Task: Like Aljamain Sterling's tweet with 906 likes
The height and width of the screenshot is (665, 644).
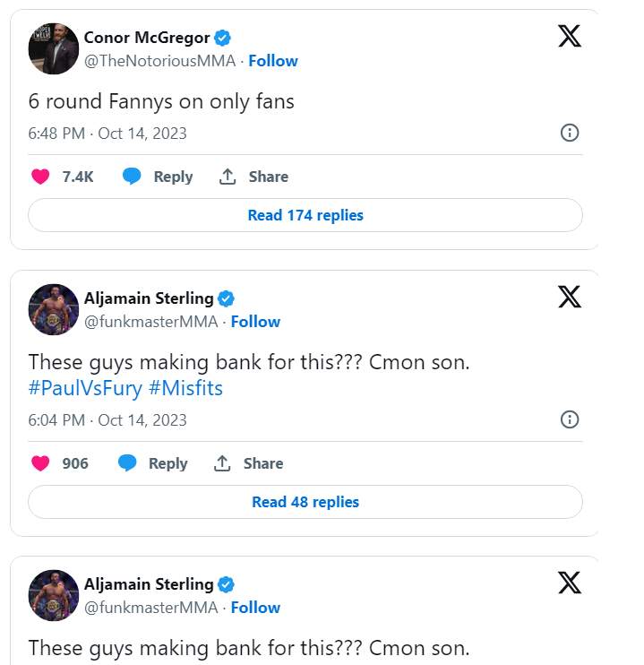Action: (x=40, y=463)
